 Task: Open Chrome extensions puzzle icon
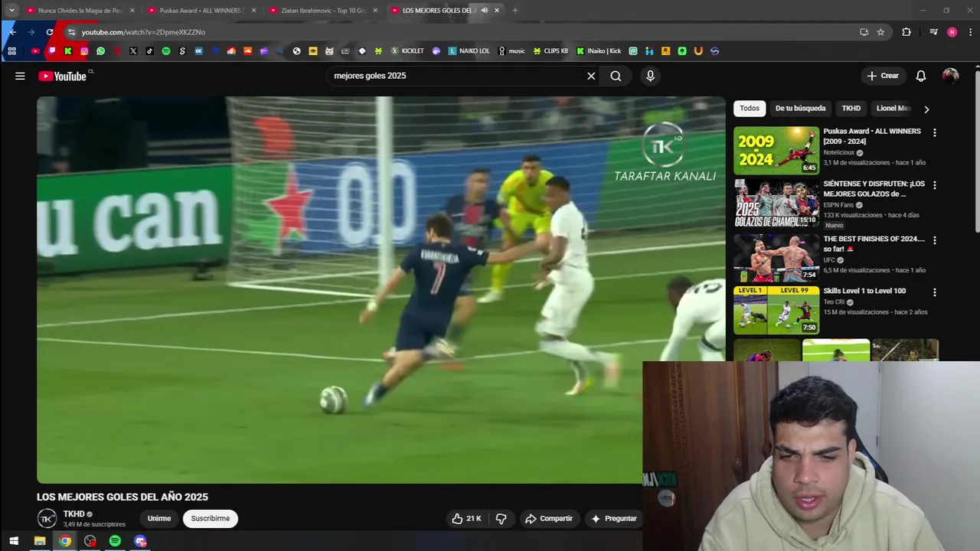[906, 32]
